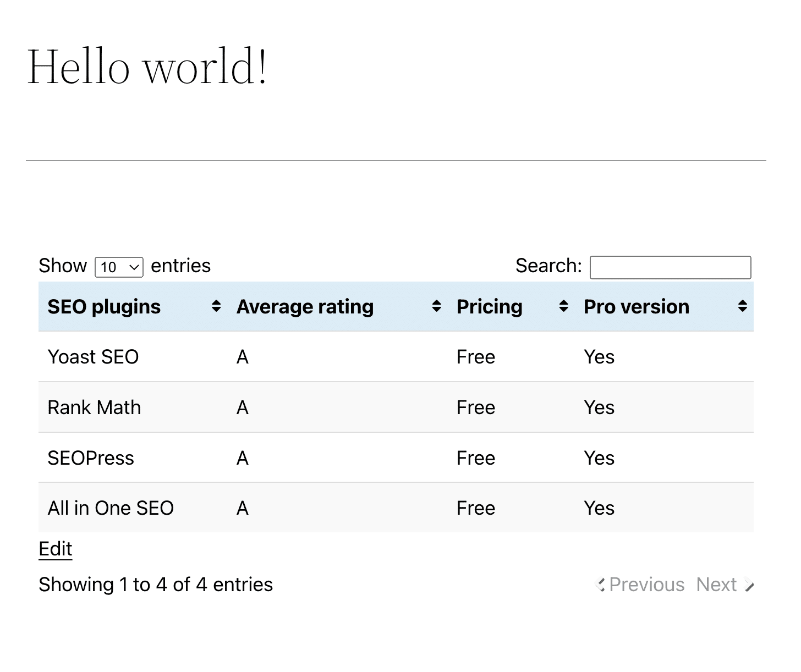This screenshot has width=801, height=672.
Task: Click Yes in the SEOPress row
Action: click(x=599, y=459)
